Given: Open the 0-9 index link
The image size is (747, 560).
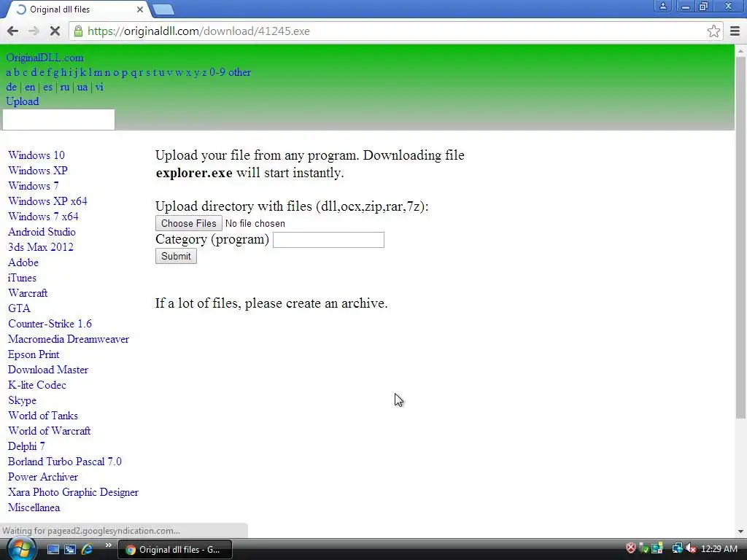Looking at the screenshot, I should (x=217, y=72).
